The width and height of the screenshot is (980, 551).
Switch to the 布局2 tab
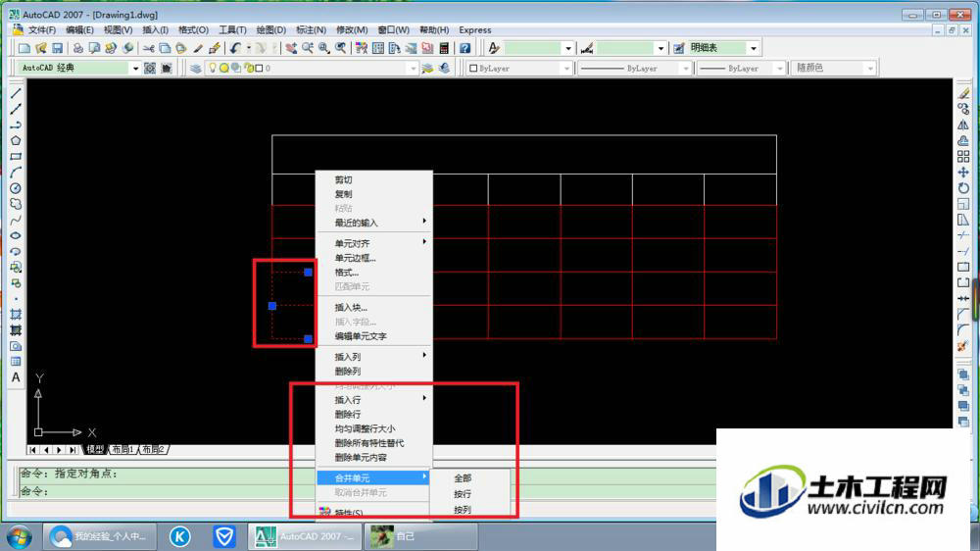tap(153, 449)
